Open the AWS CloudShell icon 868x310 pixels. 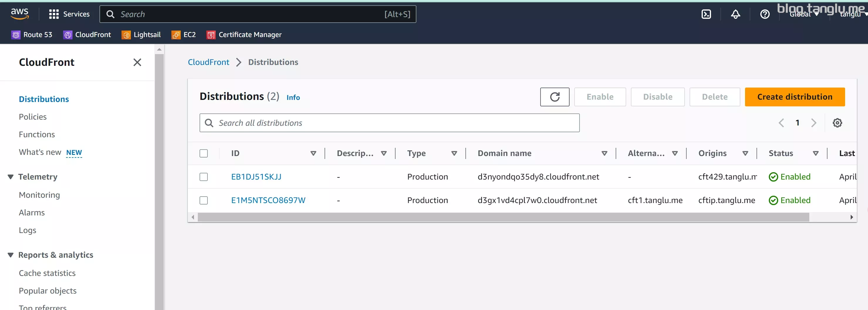[x=706, y=14]
